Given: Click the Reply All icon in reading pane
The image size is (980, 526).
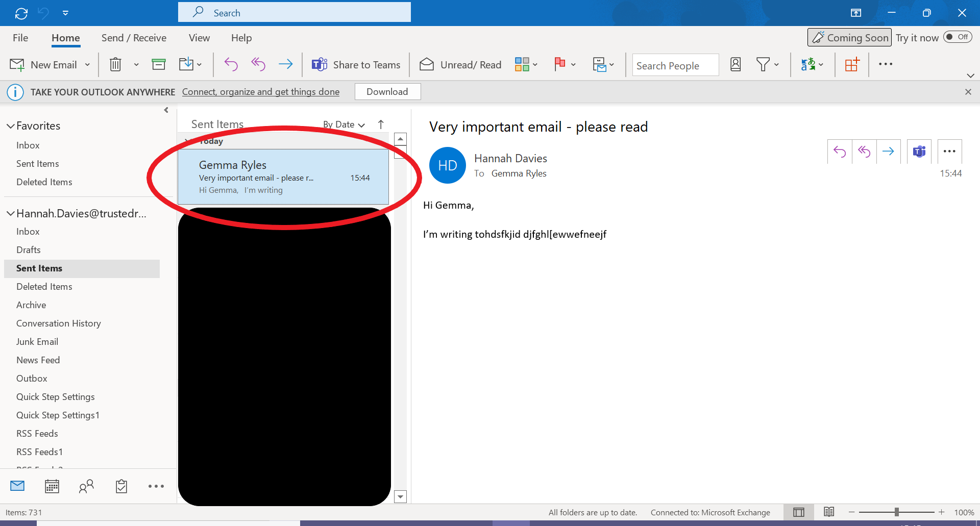Looking at the screenshot, I should pos(864,152).
